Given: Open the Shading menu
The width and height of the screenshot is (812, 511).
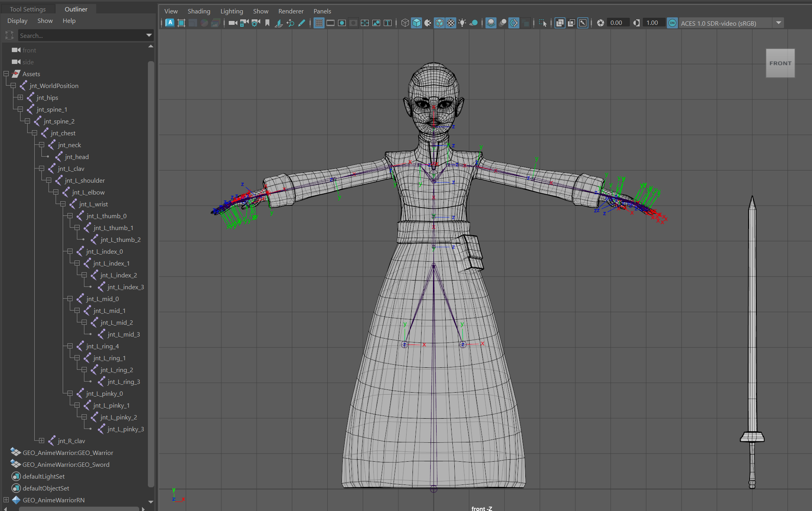Looking at the screenshot, I should [x=199, y=11].
